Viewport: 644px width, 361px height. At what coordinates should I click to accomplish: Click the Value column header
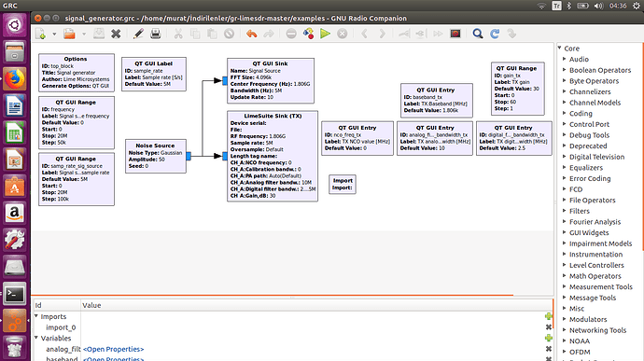316,305
